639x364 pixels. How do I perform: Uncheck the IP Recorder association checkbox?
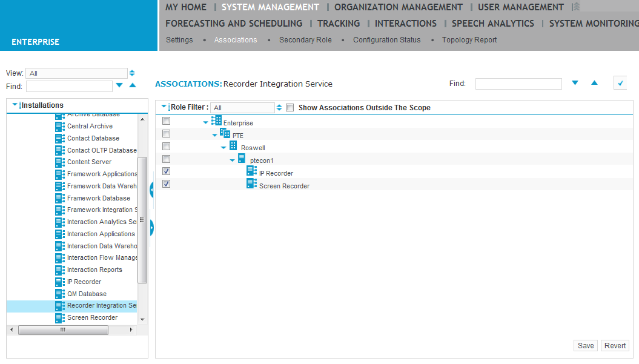coord(166,171)
